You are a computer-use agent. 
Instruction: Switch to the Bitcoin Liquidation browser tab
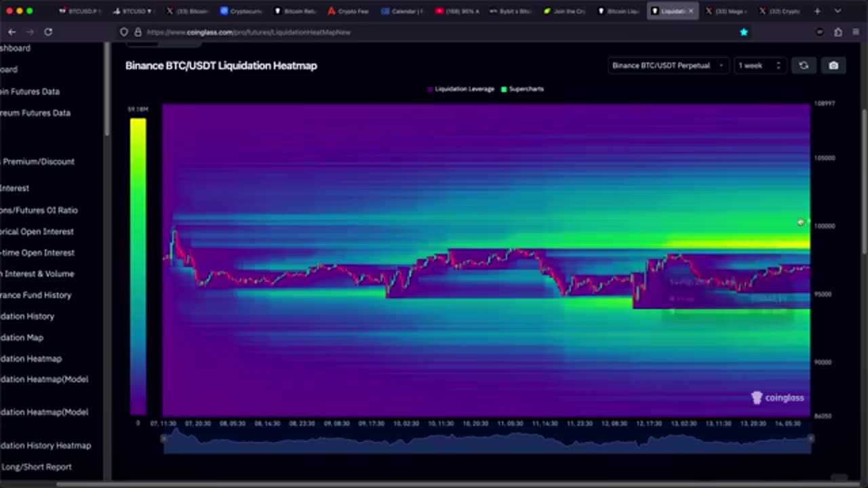point(620,11)
